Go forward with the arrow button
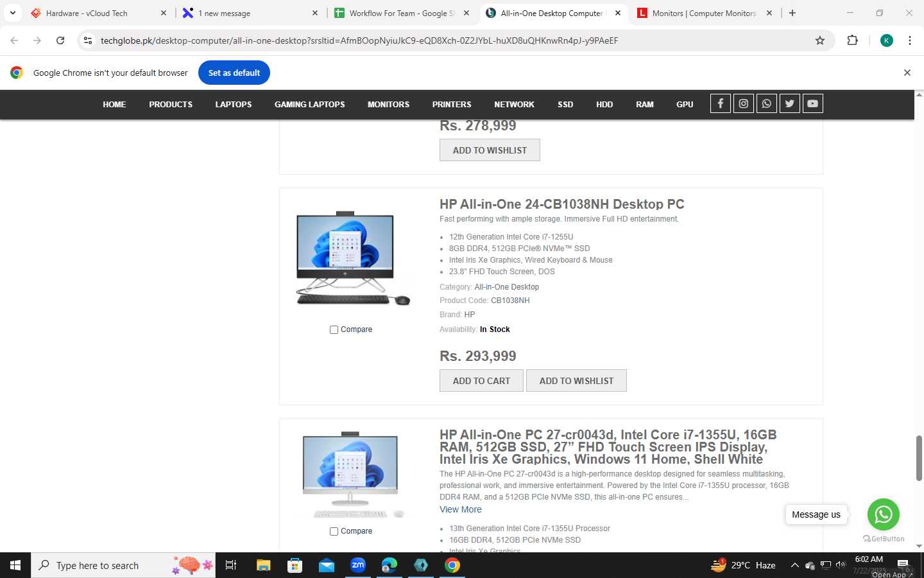 (37, 40)
